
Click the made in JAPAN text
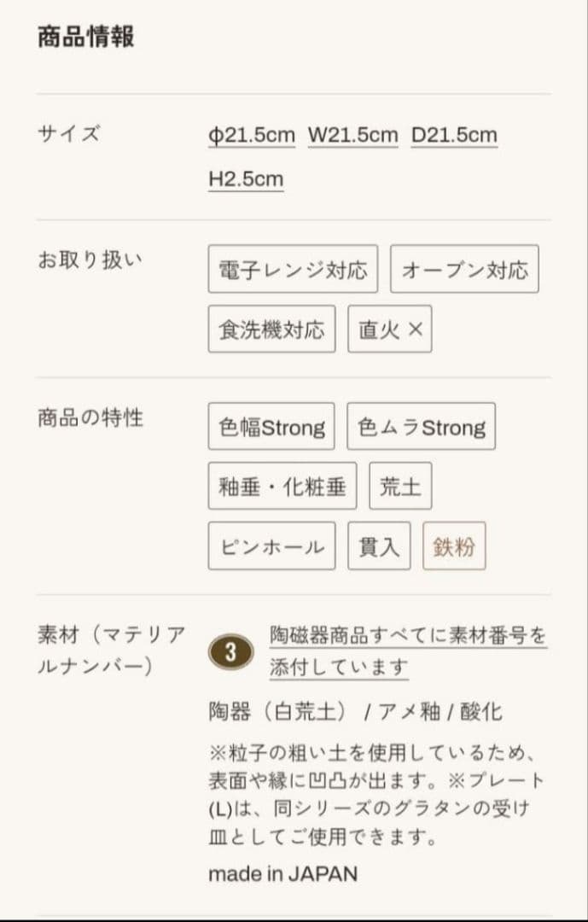tap(282, 873)
